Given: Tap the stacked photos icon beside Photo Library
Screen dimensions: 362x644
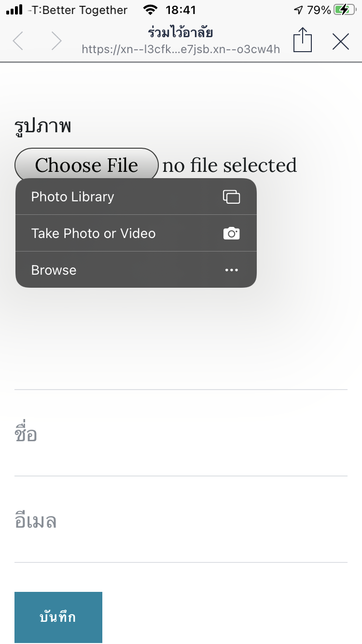Looking at the screenshot, I should (231, 196).
